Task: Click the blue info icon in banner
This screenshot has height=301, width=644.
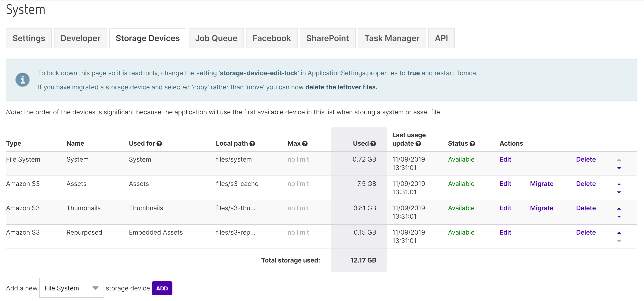Action: pos(23,80)
